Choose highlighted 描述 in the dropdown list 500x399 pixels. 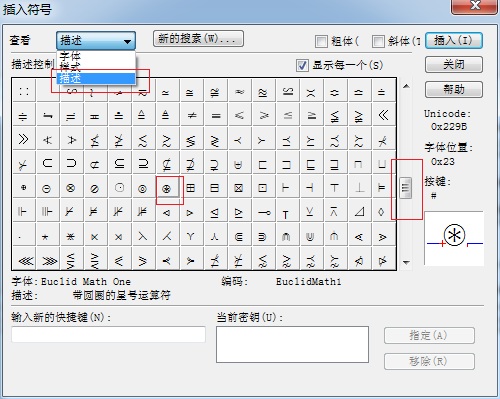tap(96, 78)
